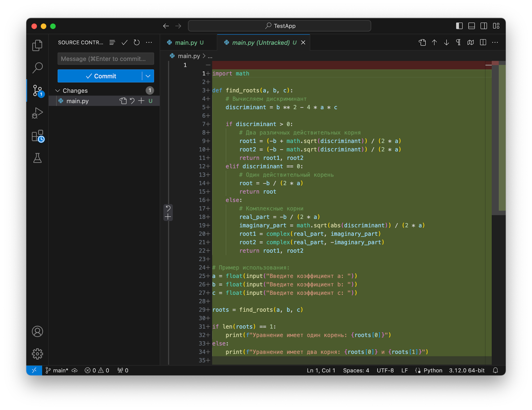Switch to main.py U tab
This screenshot has height=410, width=532.
pos(189,43)
